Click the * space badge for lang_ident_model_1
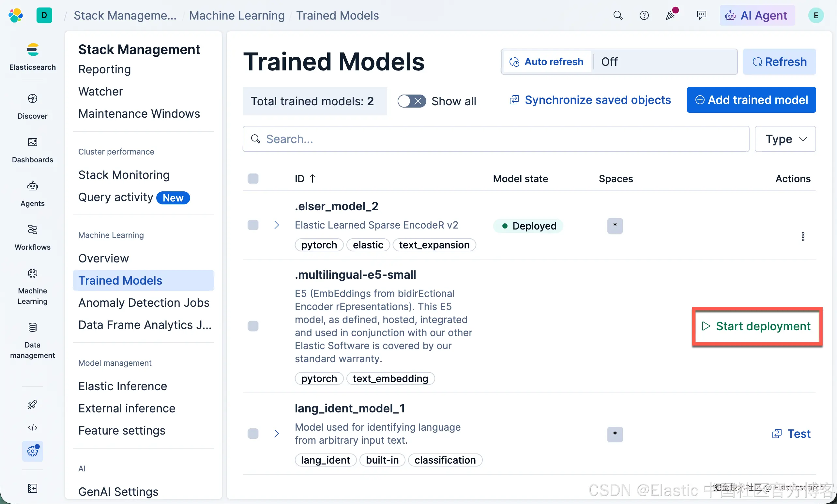The image size is (837, 504). pos(615,434)
